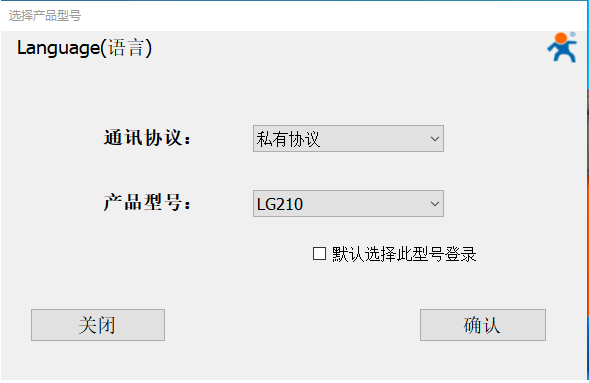The image size is (589, 383).
Task: Expand the 通讯协议 dropdown arrow
Action: coord(435,139)
